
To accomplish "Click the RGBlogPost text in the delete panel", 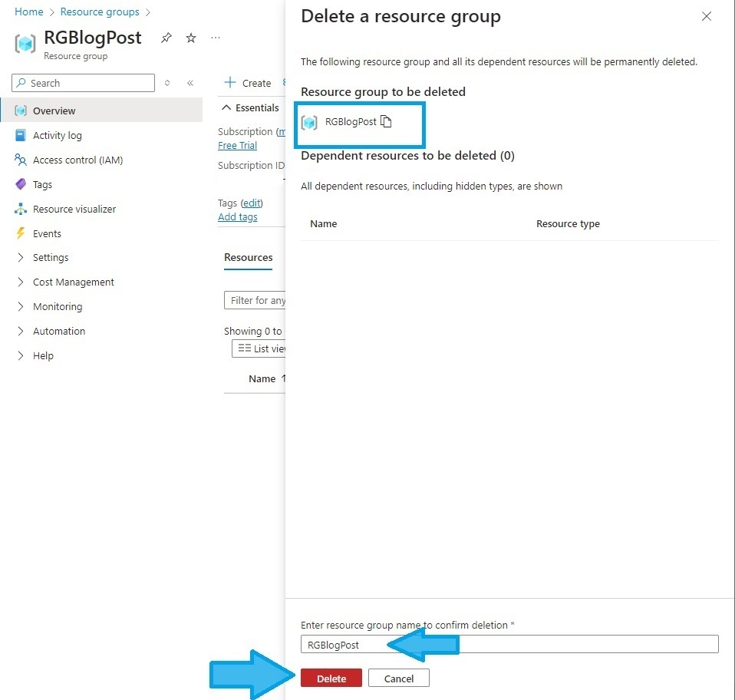I will tap(351, 122).
